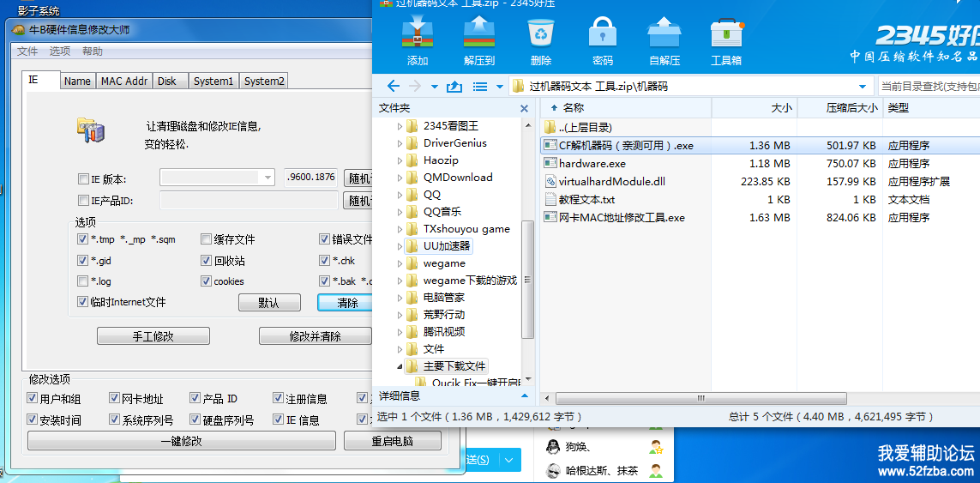
Task: Uncheck the *.tmp *._mp *.sqm checkbox
Action: [x=82, y=239]
